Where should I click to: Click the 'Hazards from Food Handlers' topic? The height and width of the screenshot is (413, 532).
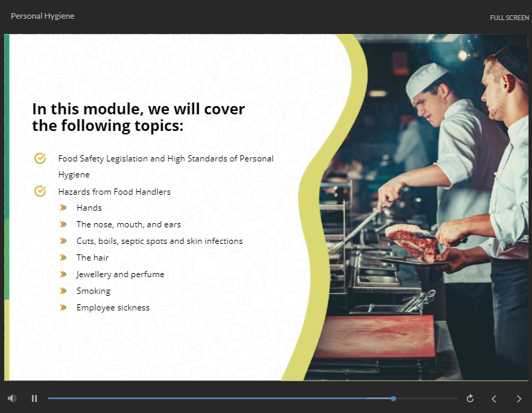[x=114, y=192]
